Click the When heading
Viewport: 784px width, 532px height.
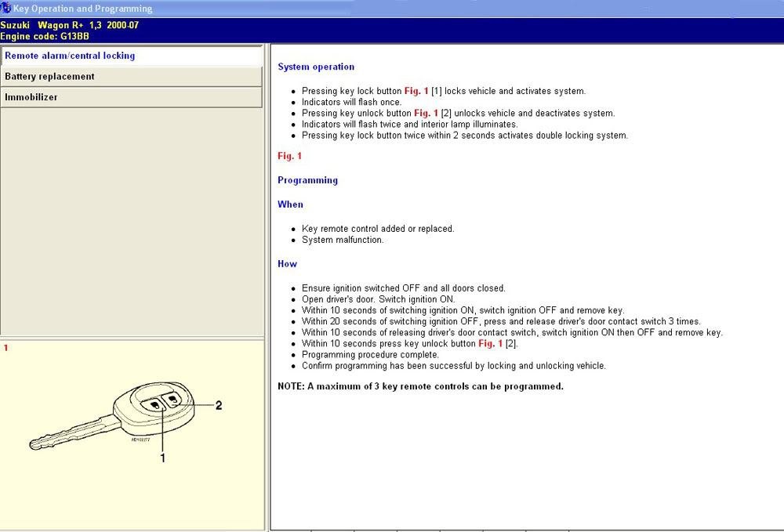290,204
